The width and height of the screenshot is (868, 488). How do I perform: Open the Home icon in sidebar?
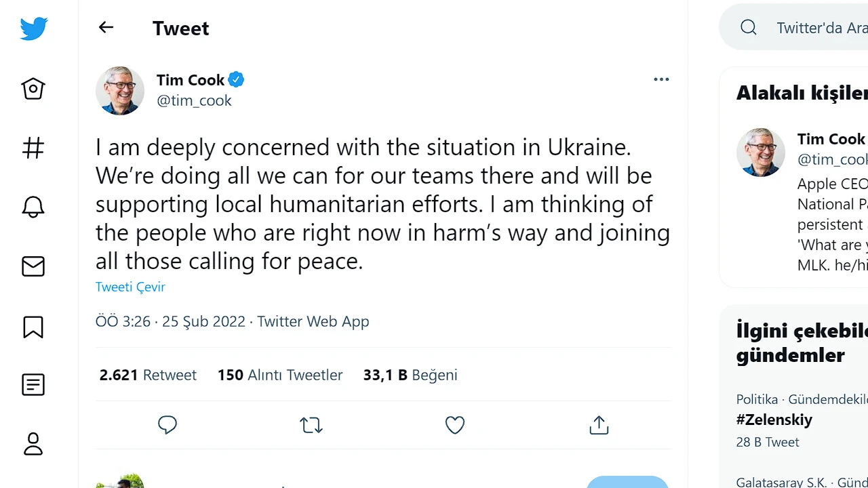coord(33,89)
